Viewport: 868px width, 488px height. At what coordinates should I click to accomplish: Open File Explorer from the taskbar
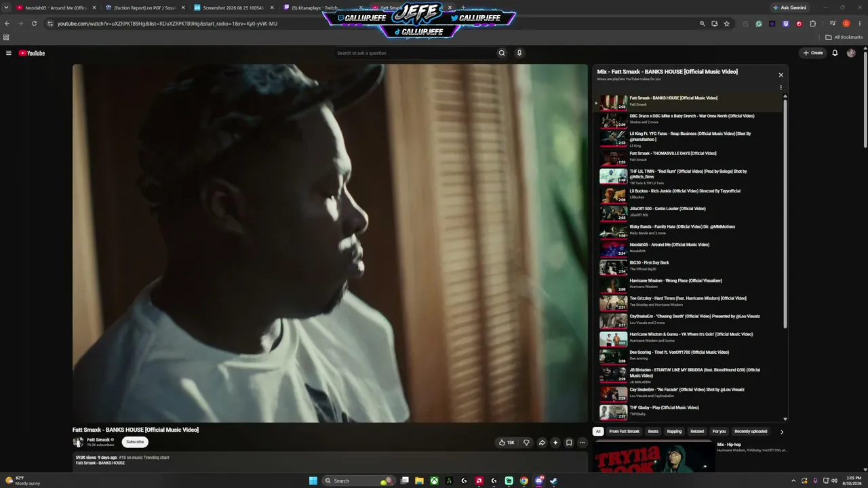(419, 481)
